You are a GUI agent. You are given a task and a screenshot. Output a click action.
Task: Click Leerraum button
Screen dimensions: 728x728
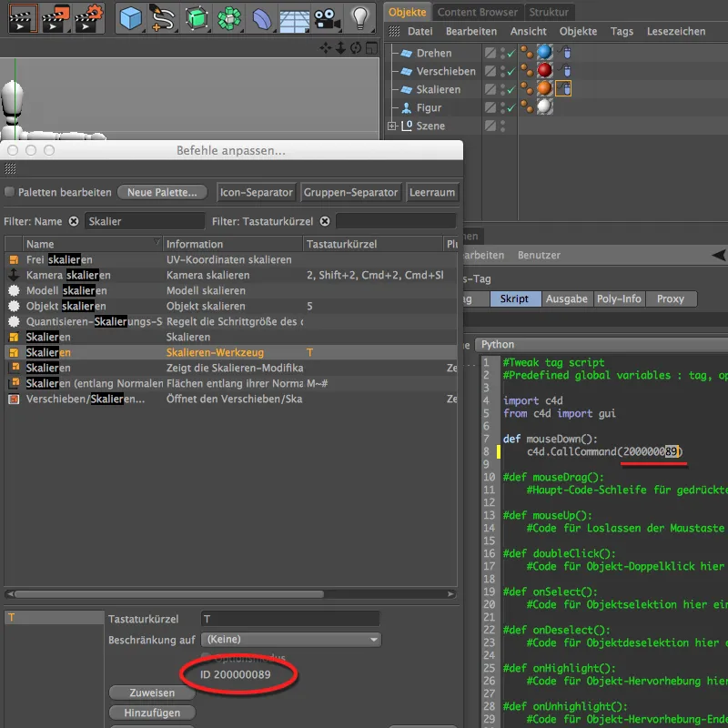point(431,192)
